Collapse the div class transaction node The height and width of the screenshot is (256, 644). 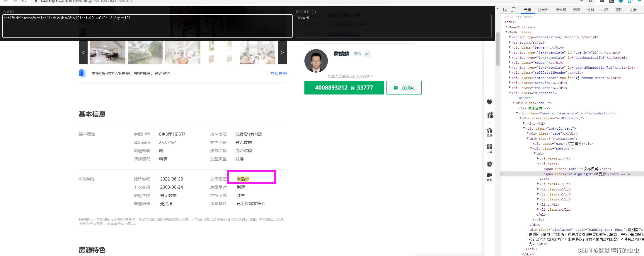click(x=527, y=138)
